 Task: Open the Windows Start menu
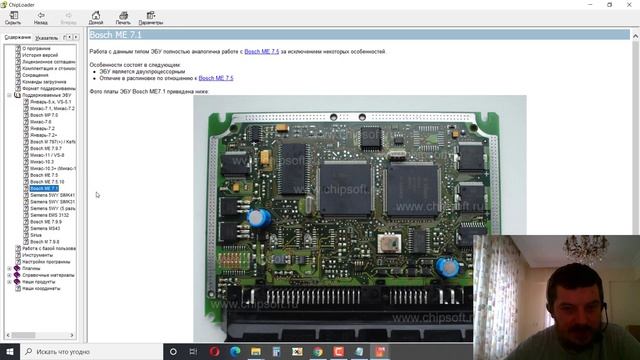[x=10, y=351]
